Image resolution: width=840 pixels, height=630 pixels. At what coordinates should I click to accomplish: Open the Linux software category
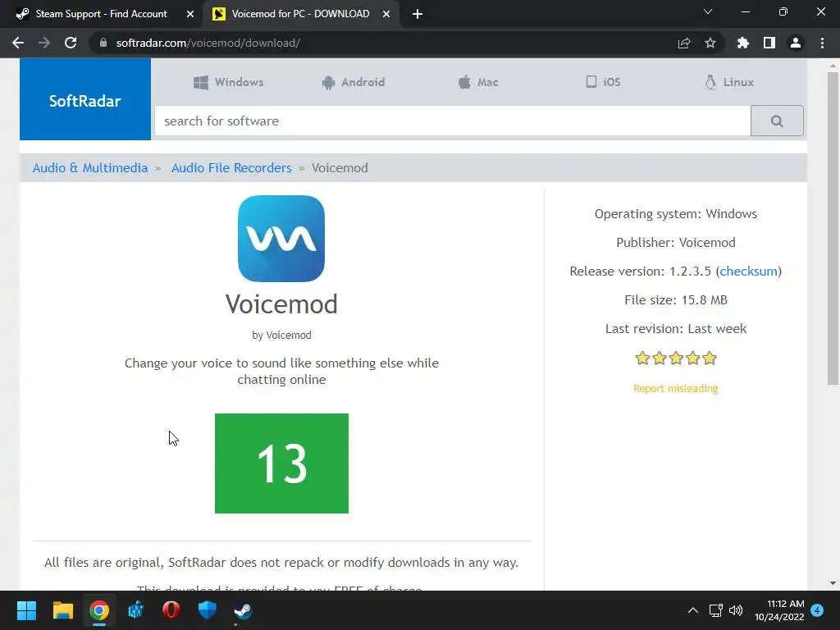click(729, 83)
